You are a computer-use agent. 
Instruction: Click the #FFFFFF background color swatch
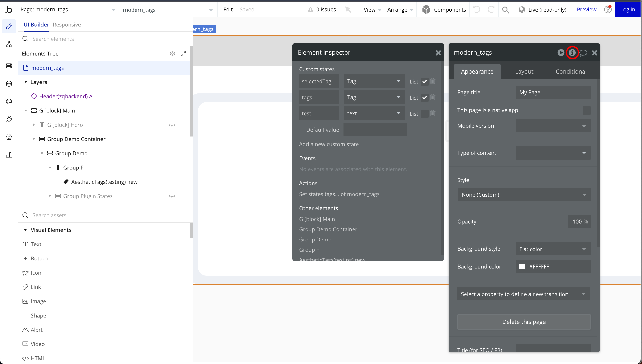(x=522, y=266)
